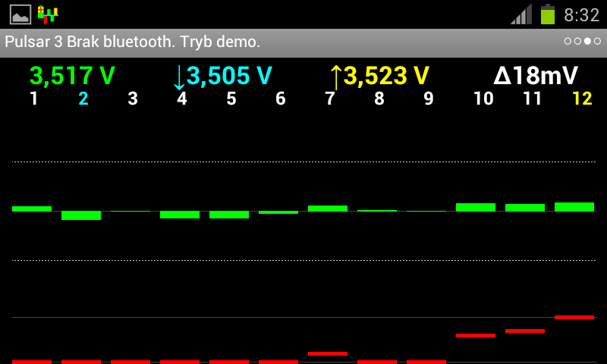Tap red balancer bar under cell 11

pos(525,331)
